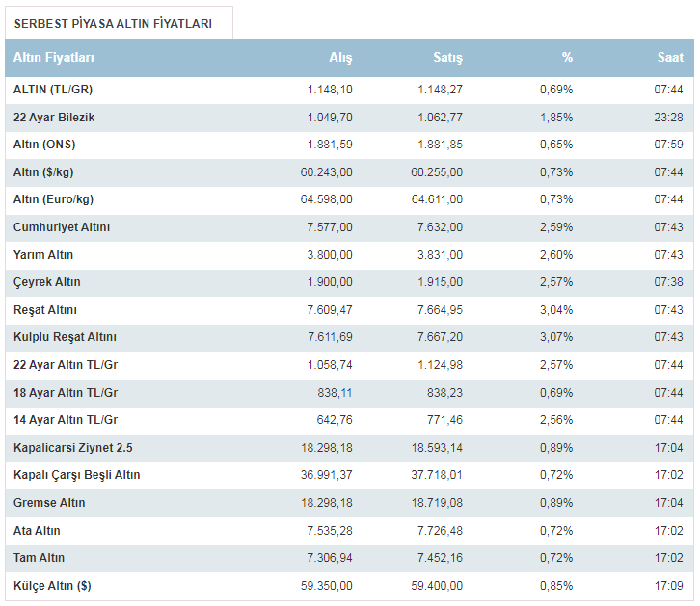Select Kapalı Çarşı Beşli Altın row
The width and height of the screenshot is (700, 606).
click(77, 475)
